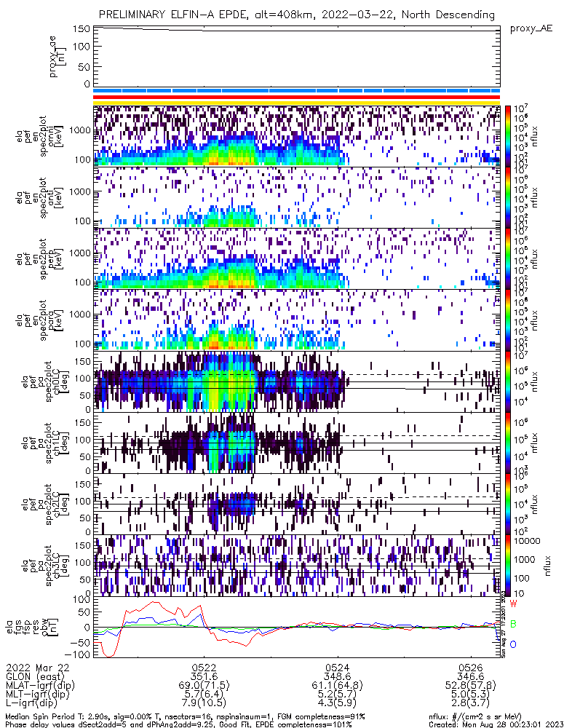Screen dimensions: 564x728
Task: Click the 'GLON (east)' row label
Action: [x=35, y=676]
